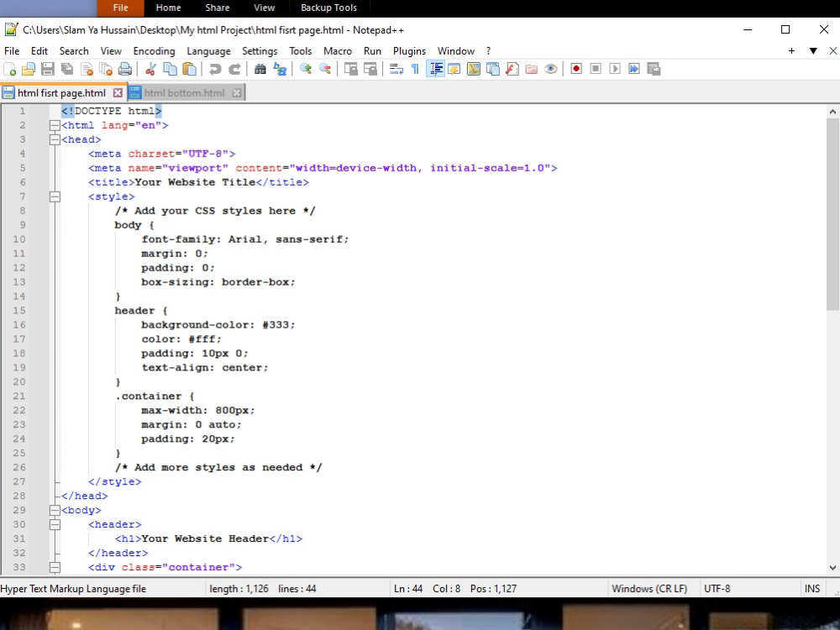Open Backup Tools tab in background window
The width and height of the screenshot is (840, 630).
point(328,8)
